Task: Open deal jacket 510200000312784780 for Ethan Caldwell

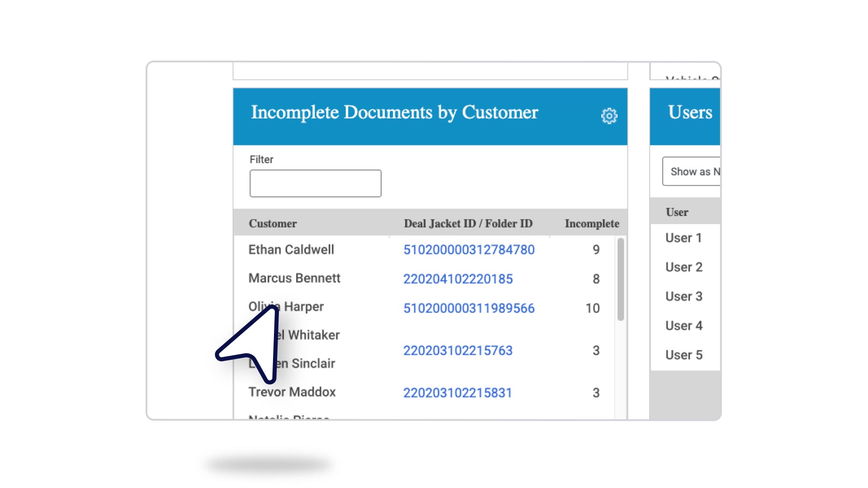Action: (x=469, y=249)
